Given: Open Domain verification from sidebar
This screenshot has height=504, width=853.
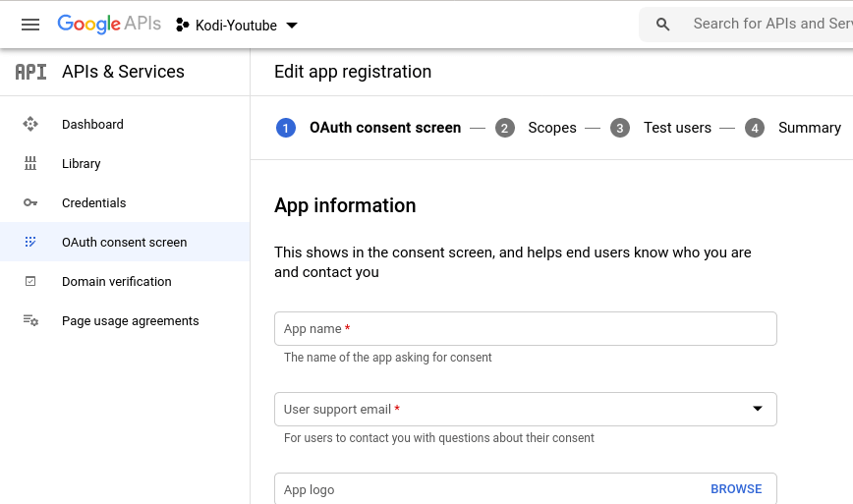Looking at the screenshot, I should point(116,282).
